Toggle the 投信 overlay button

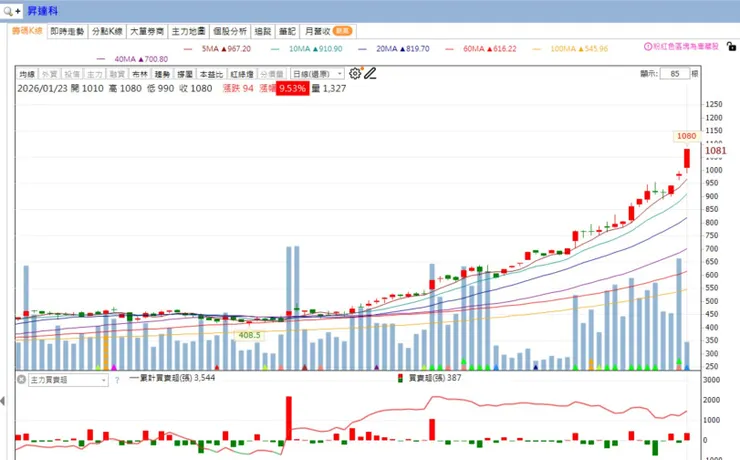point(72,74)
